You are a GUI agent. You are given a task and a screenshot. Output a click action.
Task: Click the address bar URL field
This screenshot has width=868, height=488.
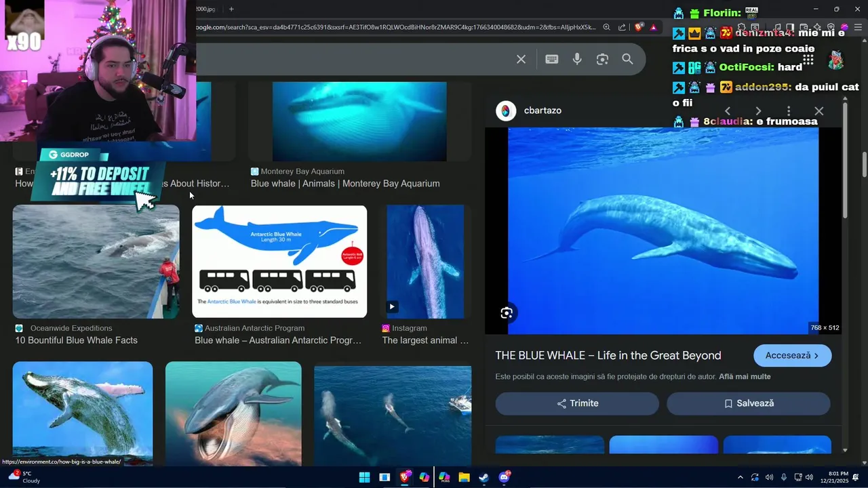(x=396, y=27)
